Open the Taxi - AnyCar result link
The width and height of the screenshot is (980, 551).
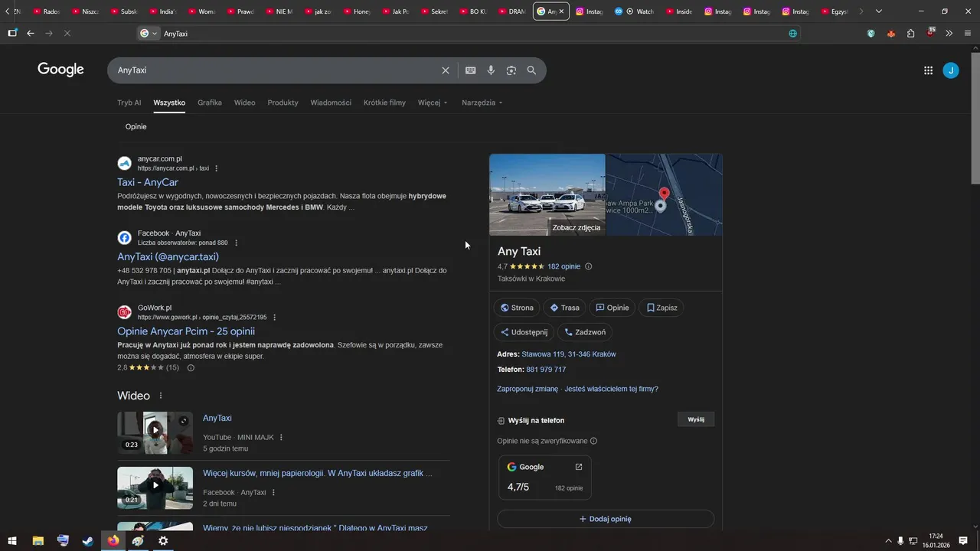[148, 182]
